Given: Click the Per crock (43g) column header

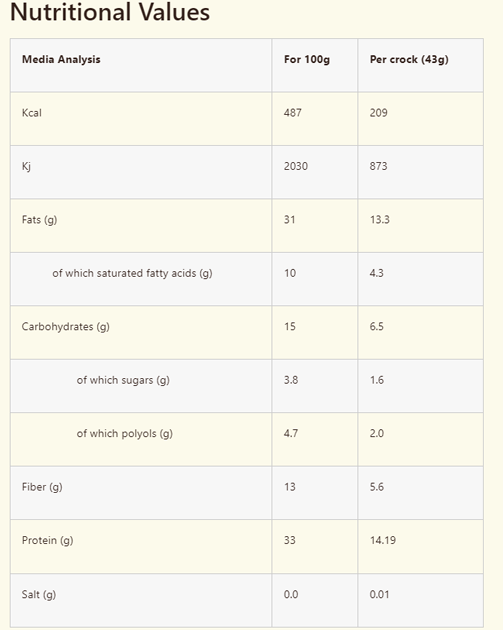Looking at the screenshot, I should pyautogui.click(x=409, y=59).
